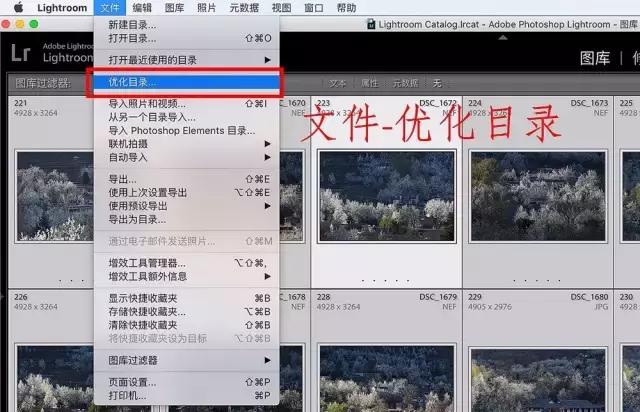Click the Lr logo icon
Screen dimensions: 640x412
[x=20, y=53]
